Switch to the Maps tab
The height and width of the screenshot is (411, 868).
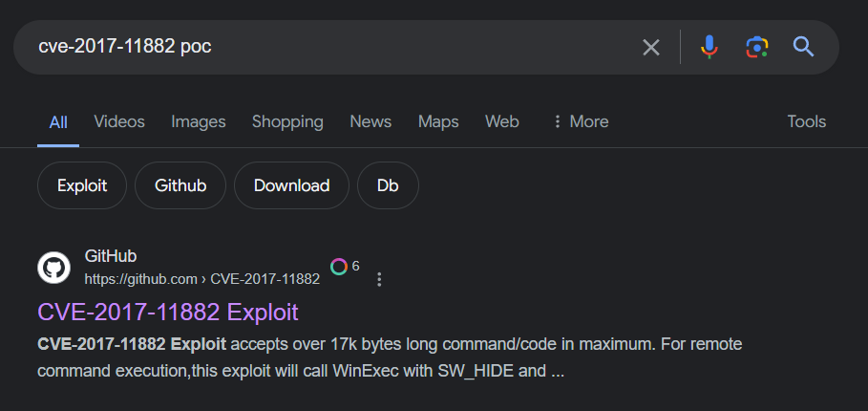coord(438,121)
